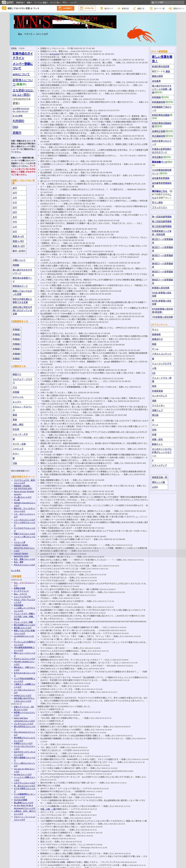Image resolution: width=186 pixels, height=868 pixels.
Task: Open あ行 word index
Action: point(15,188)
